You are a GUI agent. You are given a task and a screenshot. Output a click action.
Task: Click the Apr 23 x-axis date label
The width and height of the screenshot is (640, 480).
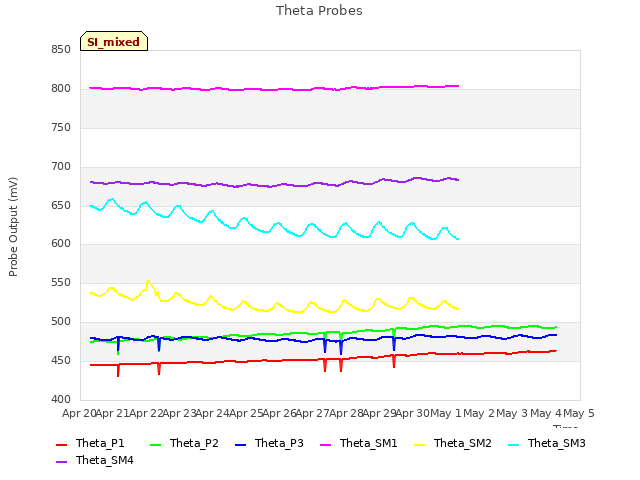coord(179,413)
